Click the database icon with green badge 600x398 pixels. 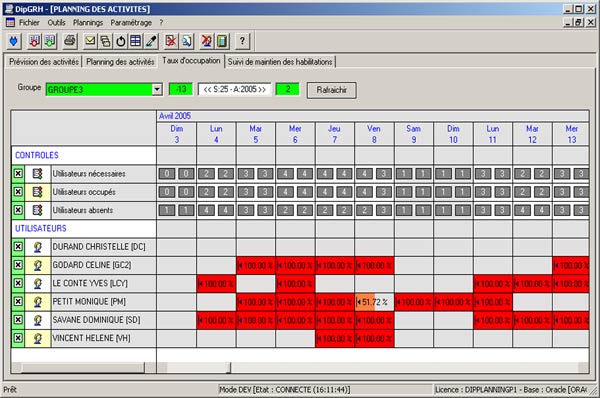click(50, 41)
